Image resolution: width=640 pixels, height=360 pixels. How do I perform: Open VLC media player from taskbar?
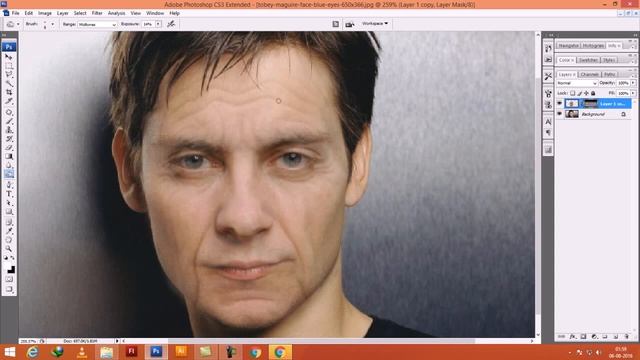pyautogui.click(x=82, y=352)
